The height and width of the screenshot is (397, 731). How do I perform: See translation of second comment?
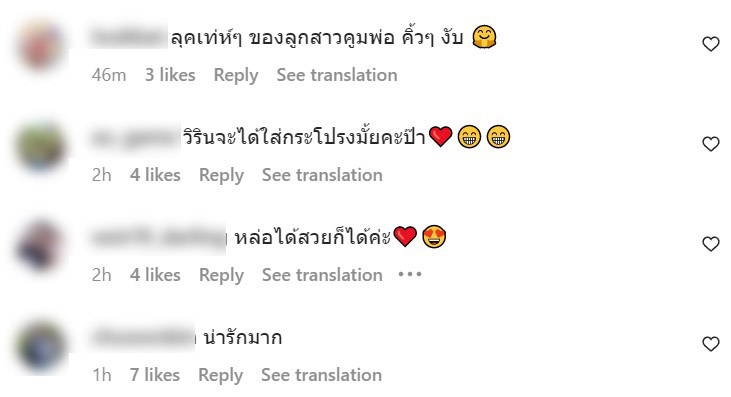pyautogui.click(x=322, y=175)
